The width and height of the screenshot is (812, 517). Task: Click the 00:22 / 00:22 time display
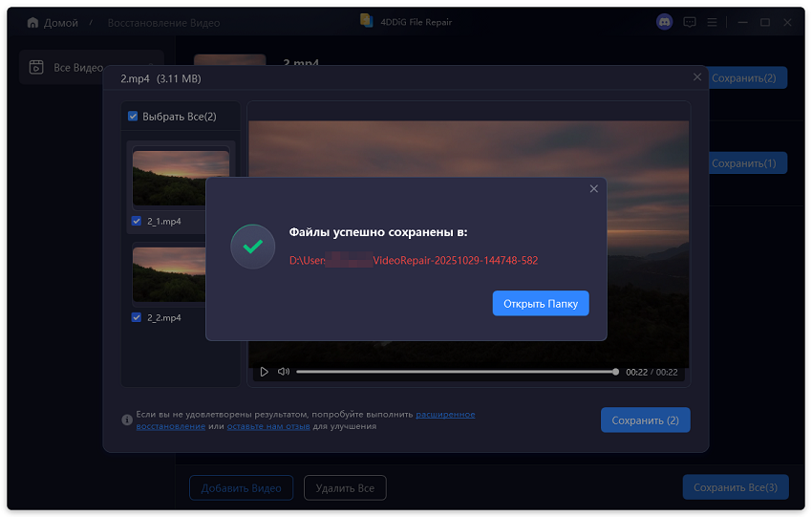[x=652, y=372]
